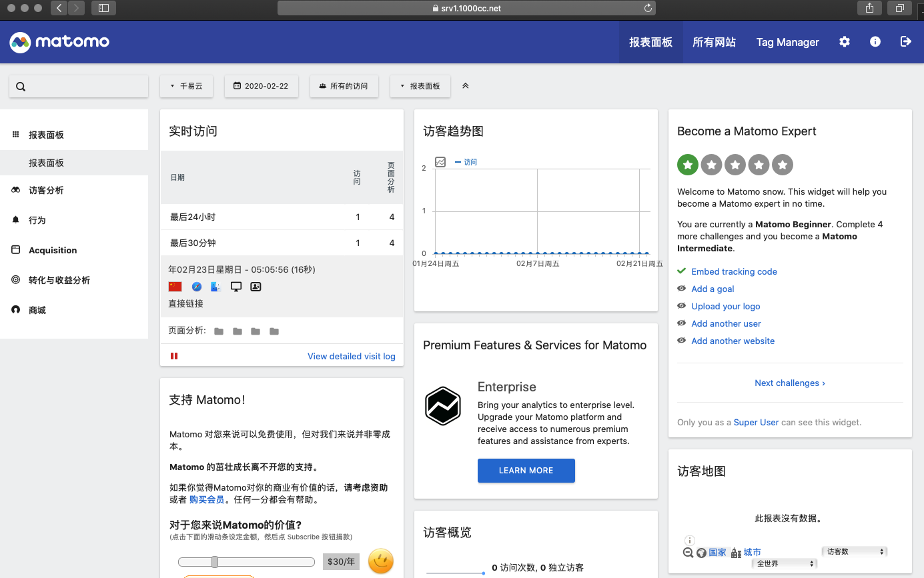Open administration via the gear icon
The width and height of the screenshot is (924, 578).
[x=845, y=41]
